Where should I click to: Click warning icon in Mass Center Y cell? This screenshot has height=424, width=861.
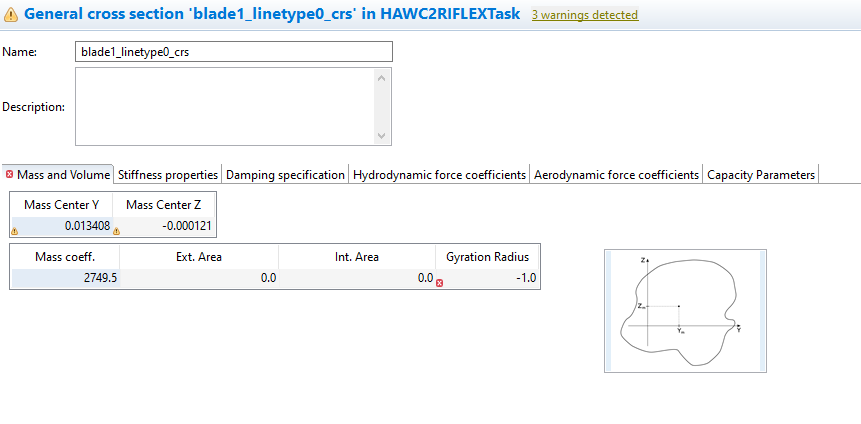pos(14,231)
